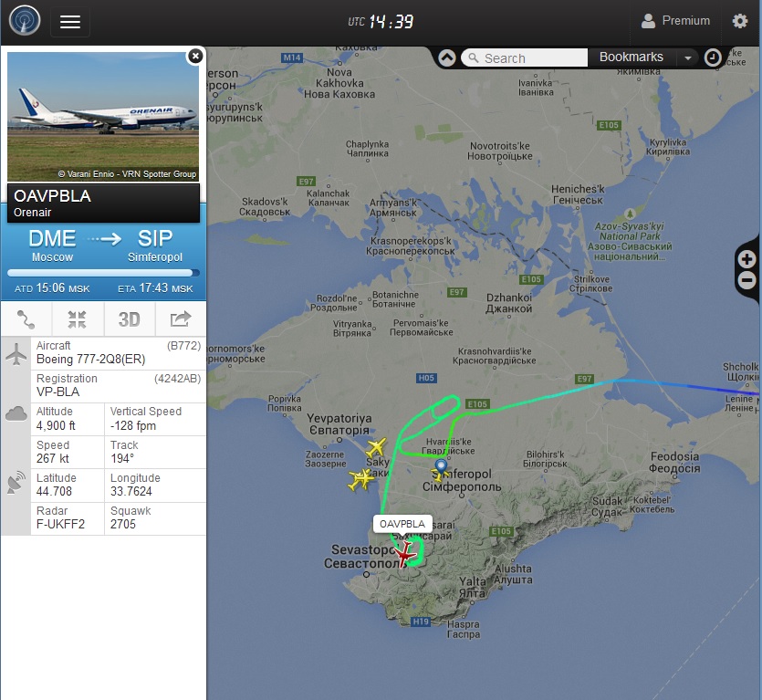Click the Flightradar24 radar logo

25,21
